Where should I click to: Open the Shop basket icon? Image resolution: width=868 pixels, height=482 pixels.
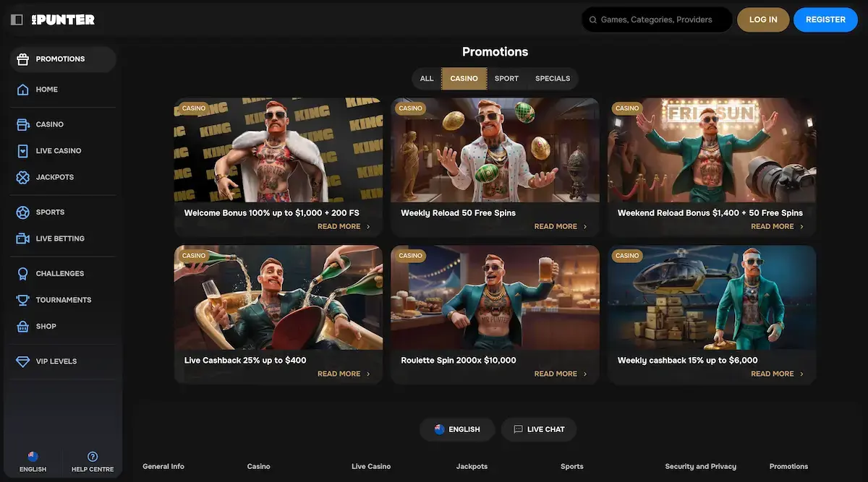pos(22,327)
